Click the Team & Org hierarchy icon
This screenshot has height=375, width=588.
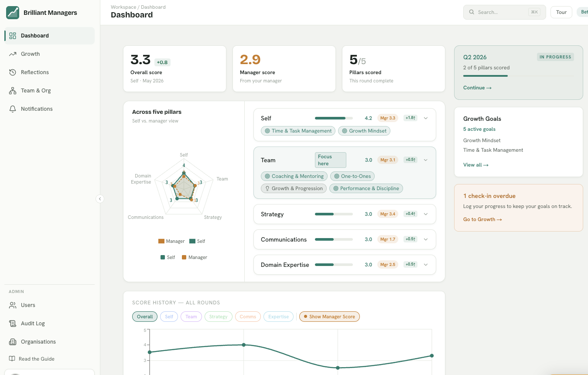coord(13,91)
